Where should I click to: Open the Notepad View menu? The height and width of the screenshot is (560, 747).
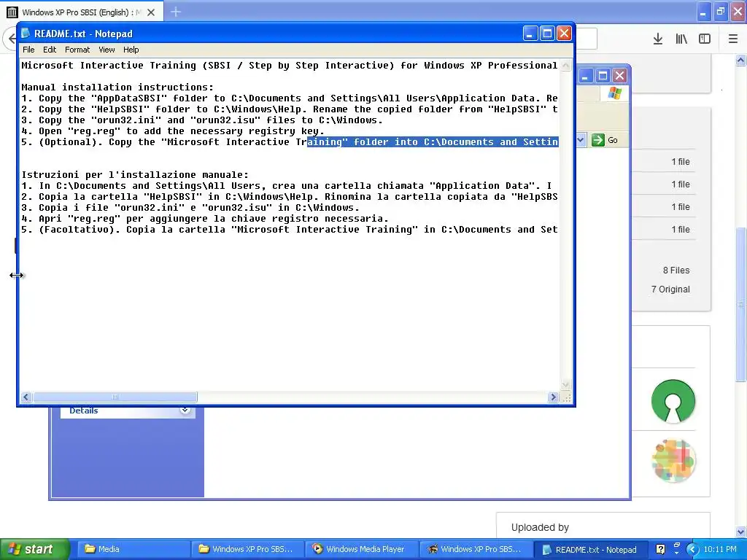(x=107, y=50)
